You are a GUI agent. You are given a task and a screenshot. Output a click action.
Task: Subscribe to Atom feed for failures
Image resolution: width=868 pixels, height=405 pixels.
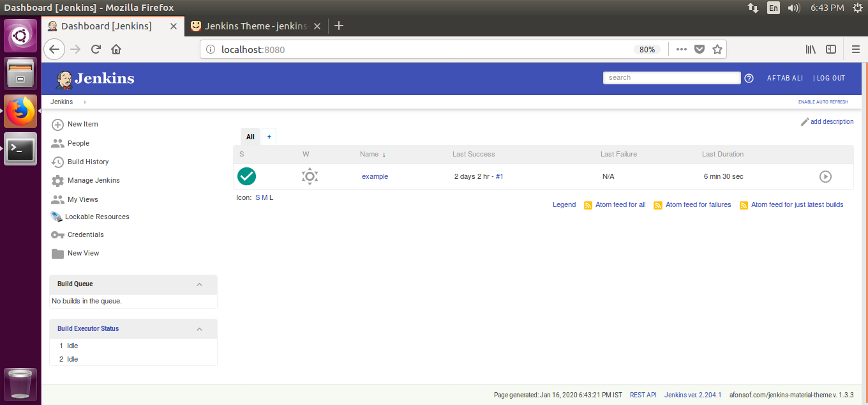[697, 204]
